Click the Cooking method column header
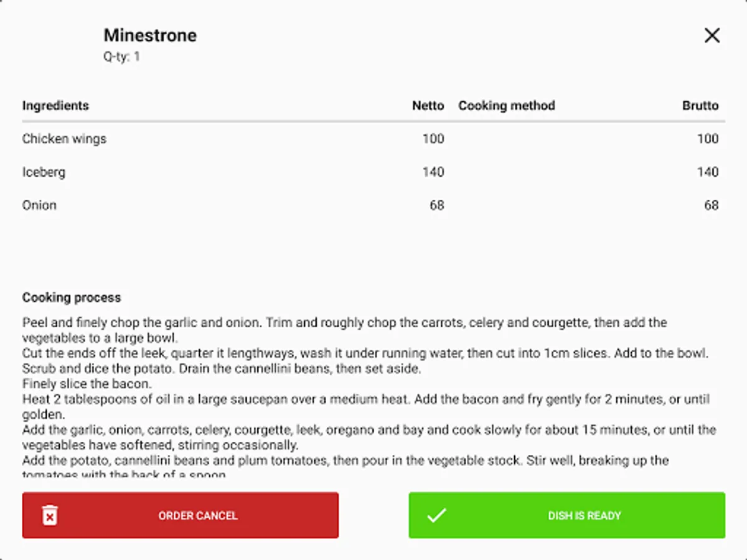Viewport: 747px width, 560px height. point(506,105)
